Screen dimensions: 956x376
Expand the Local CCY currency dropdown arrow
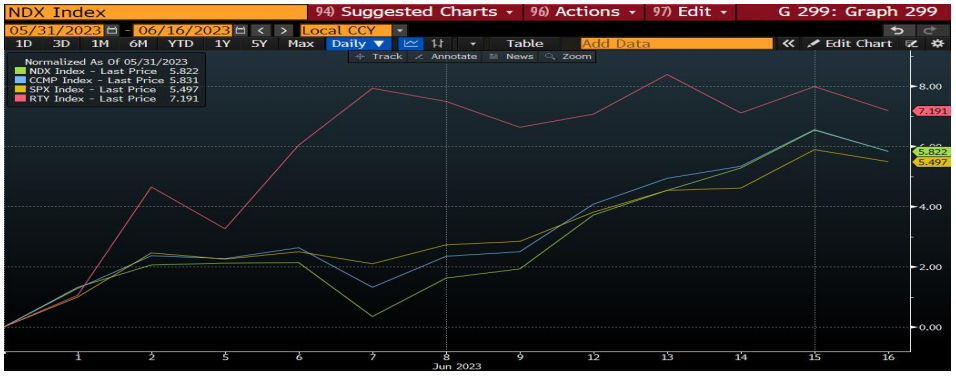(399, 30)
